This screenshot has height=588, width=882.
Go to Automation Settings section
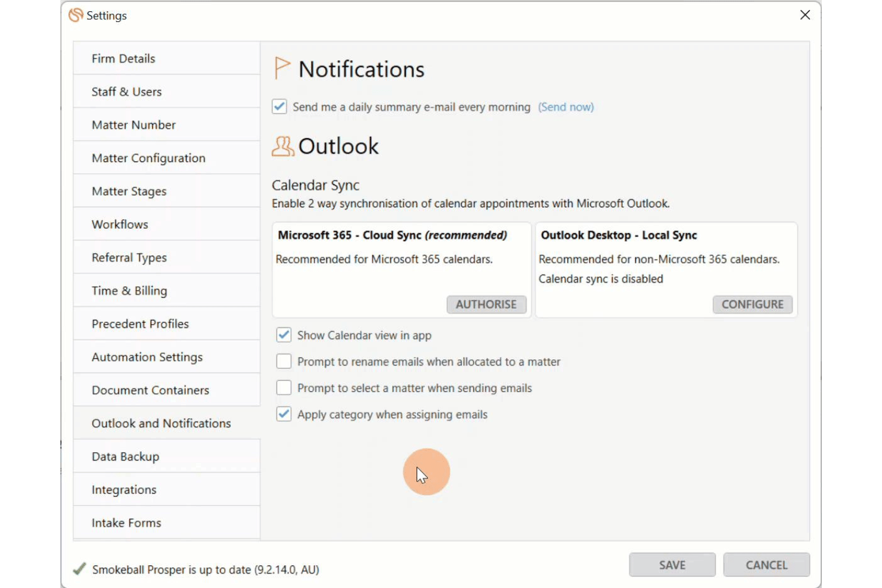pos(167,357)
